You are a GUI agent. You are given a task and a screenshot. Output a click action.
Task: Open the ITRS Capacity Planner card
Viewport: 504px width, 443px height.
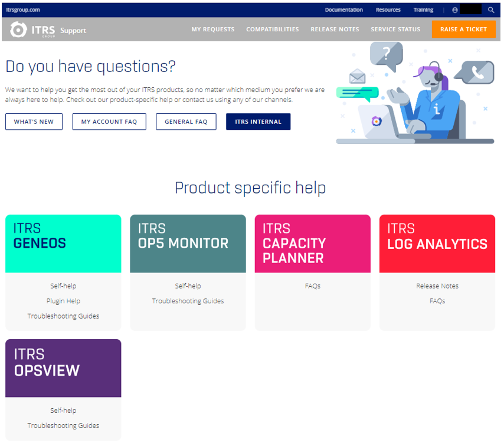tap(313, 244)
